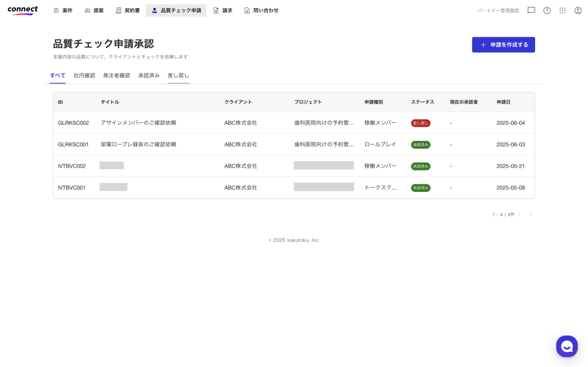Go to previous page of results
The width and height of the screenshot is (588, 367).
519,214
